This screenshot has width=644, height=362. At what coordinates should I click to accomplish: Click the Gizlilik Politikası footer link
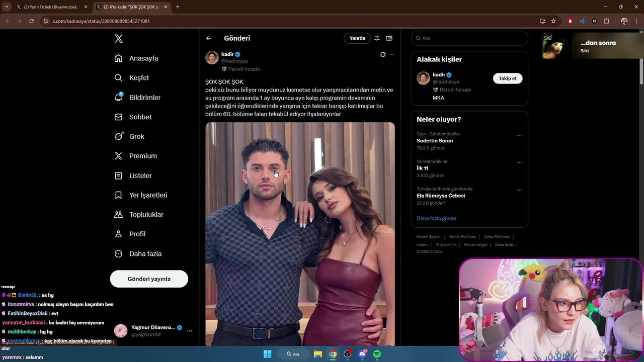pos(463,237)
